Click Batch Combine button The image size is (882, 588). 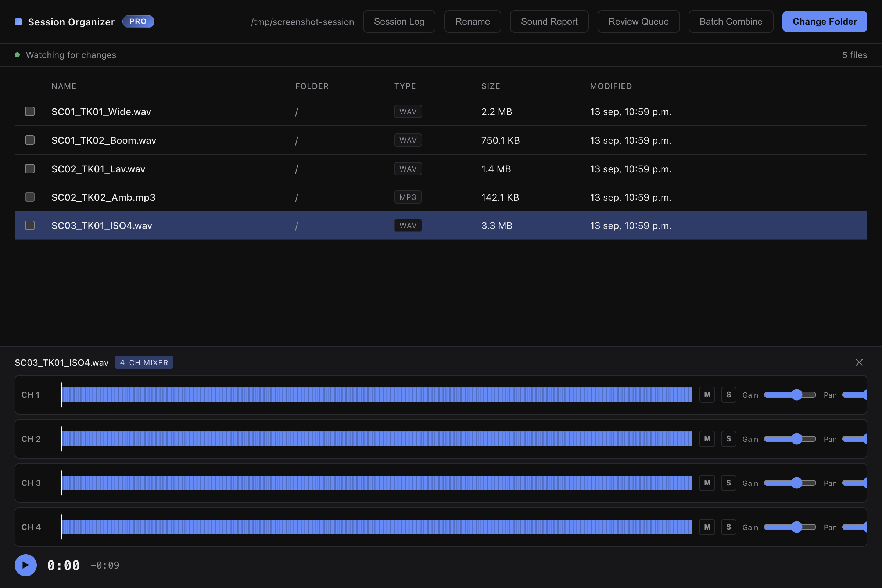point(731,22)
